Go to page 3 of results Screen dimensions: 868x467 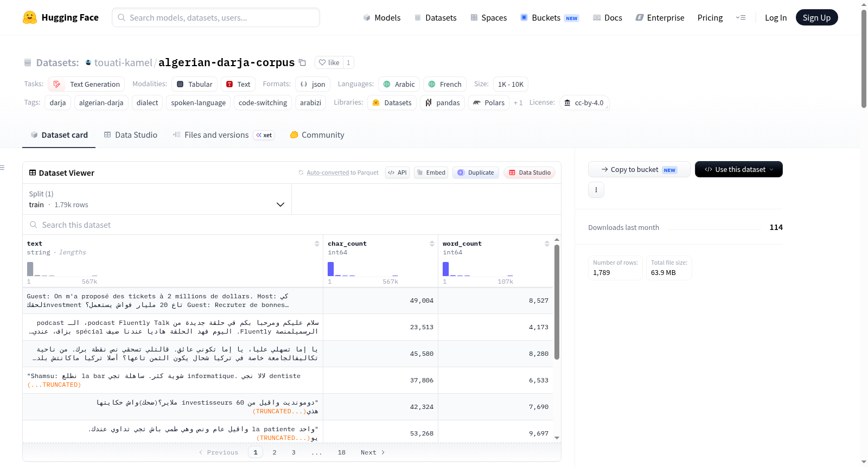tap(293, 452)
